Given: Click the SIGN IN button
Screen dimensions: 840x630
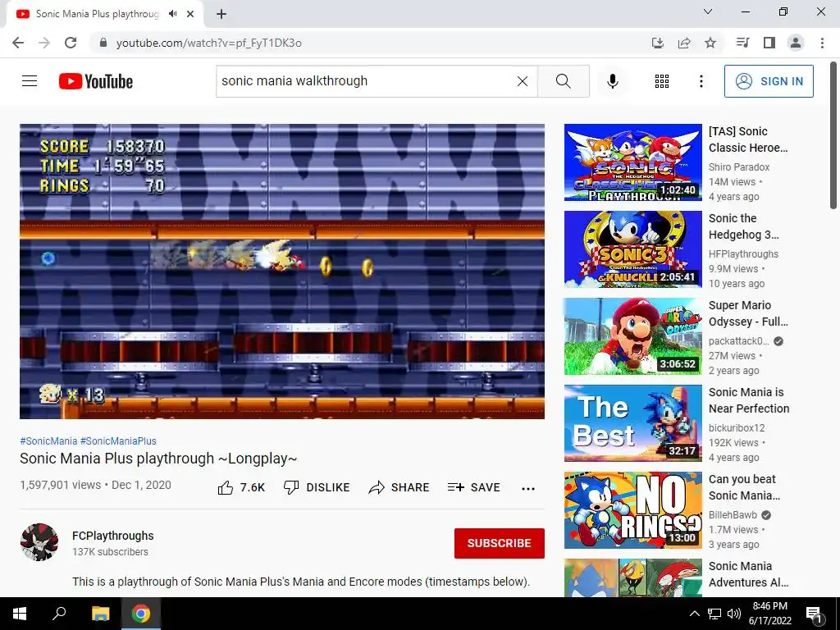Looking at the screenshot, I should (769, 81).
